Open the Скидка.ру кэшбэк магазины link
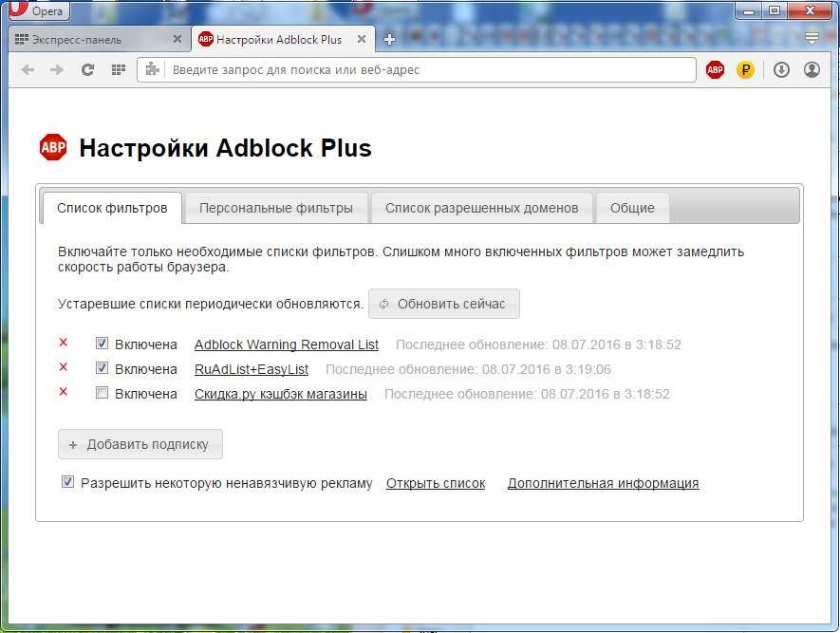This screenshot has width=840, height=633. (x=281, y=394)
